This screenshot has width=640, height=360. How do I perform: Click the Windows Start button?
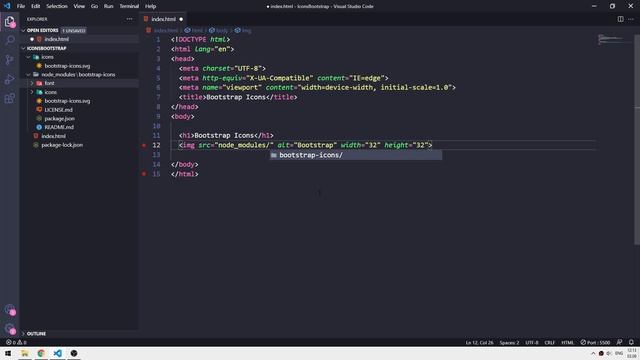[x=8, y=353]
